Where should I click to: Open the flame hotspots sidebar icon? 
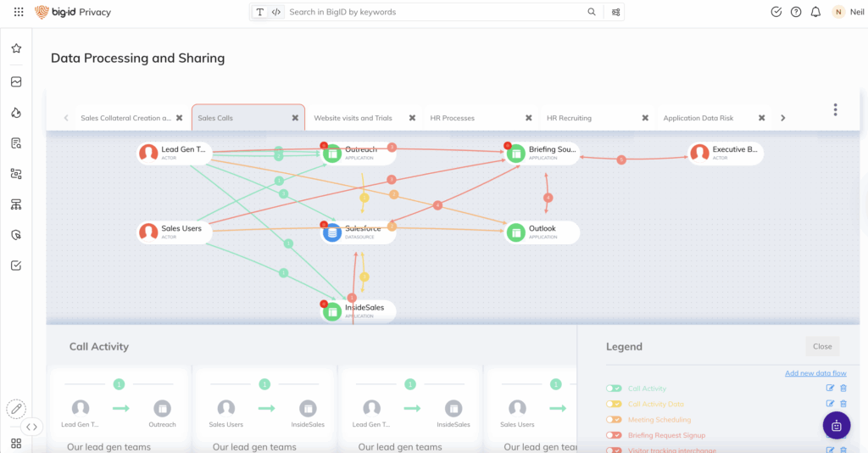16,113
